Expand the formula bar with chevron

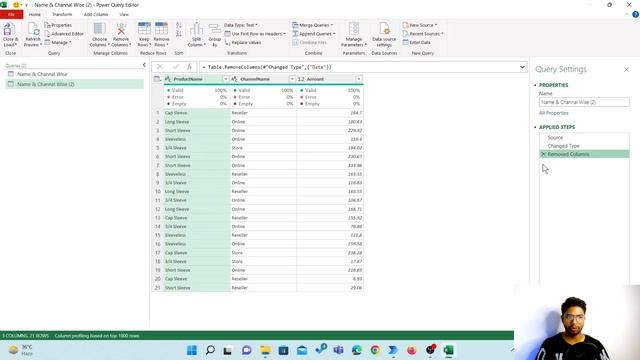pyautogui.click(x=522, y=67)
